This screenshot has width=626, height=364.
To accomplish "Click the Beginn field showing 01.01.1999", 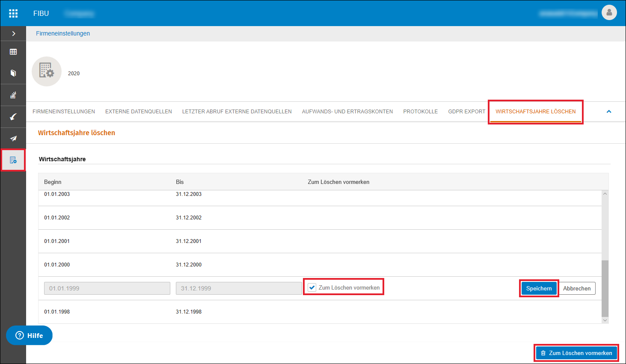I will click(107, 288).
